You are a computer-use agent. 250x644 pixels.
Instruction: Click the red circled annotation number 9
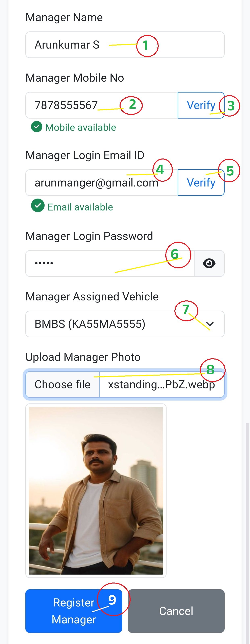click(114, 599)
